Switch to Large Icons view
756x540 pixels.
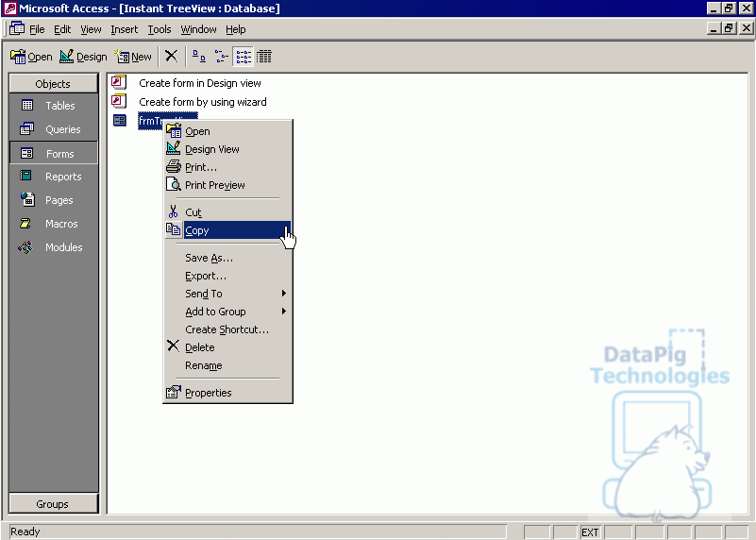click(199, 57)
